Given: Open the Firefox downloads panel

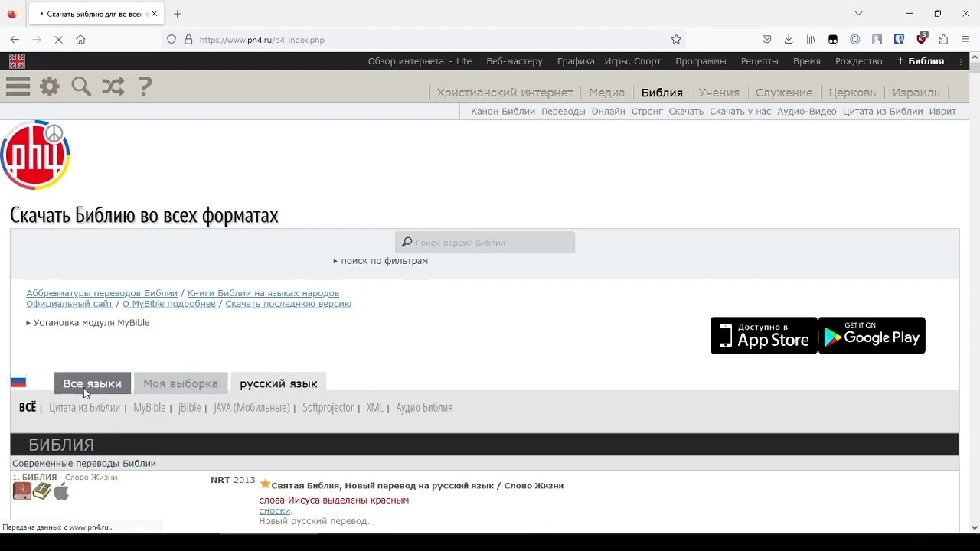Looking at the screenshot, I should click(789, 40).
